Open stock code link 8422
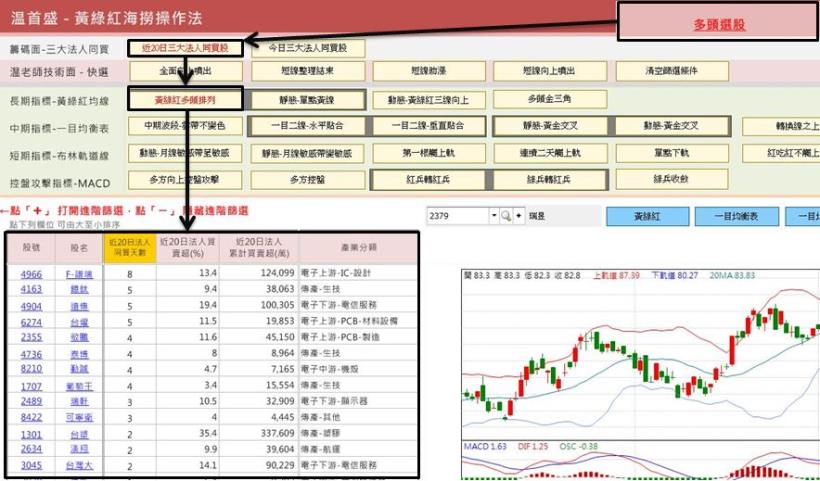The width and height of the screenshot is (820, 481). click(31, 417)
